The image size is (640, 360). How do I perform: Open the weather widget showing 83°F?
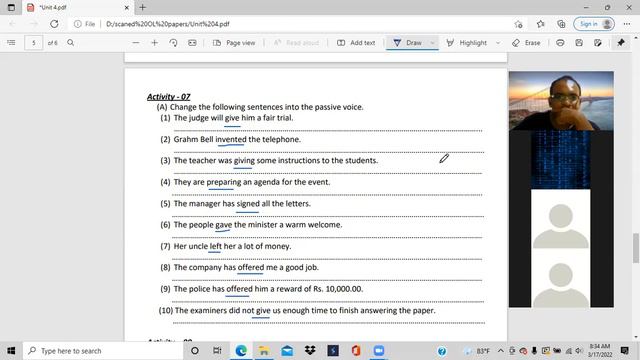point(477,351)
